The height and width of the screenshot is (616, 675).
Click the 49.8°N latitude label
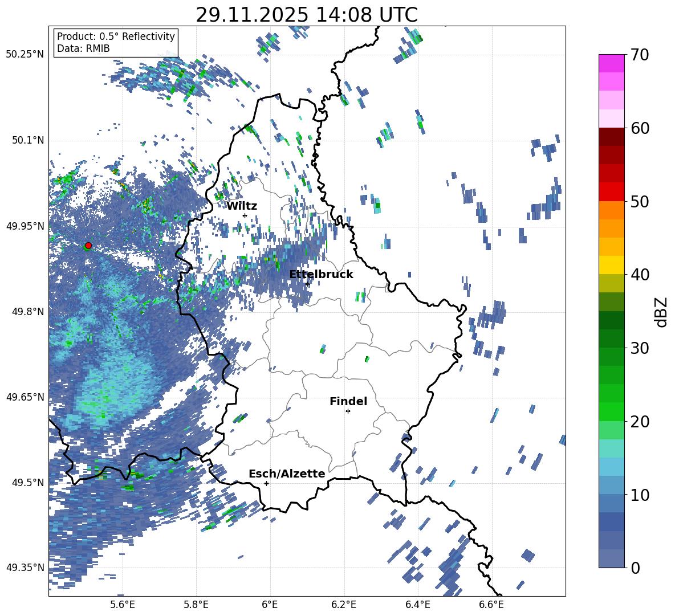click(27, 312)
